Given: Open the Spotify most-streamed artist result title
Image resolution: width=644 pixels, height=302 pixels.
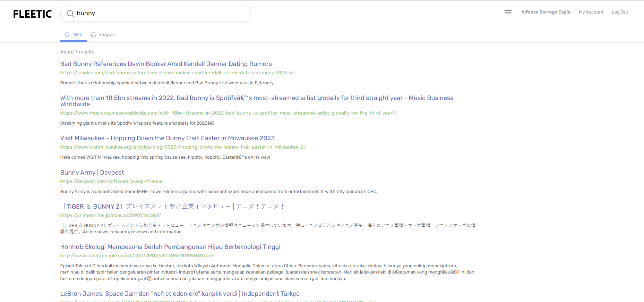Looking at the screenshot, I should (257, 101).
